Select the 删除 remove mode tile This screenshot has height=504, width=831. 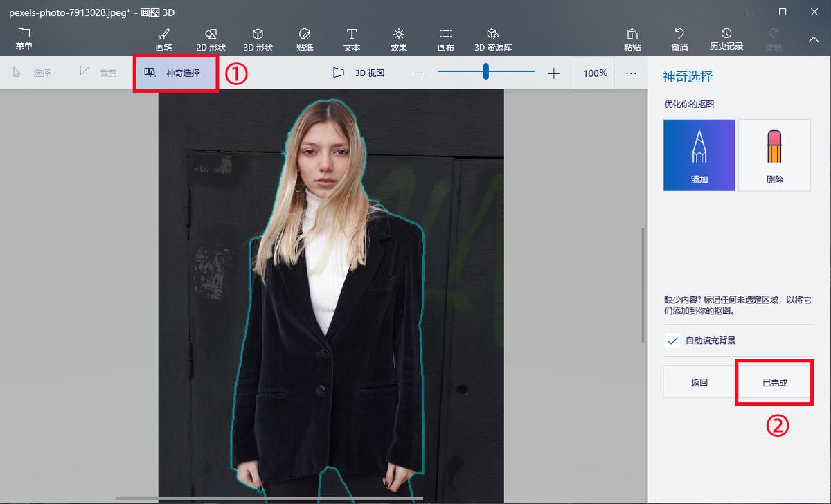click(774, 155)
